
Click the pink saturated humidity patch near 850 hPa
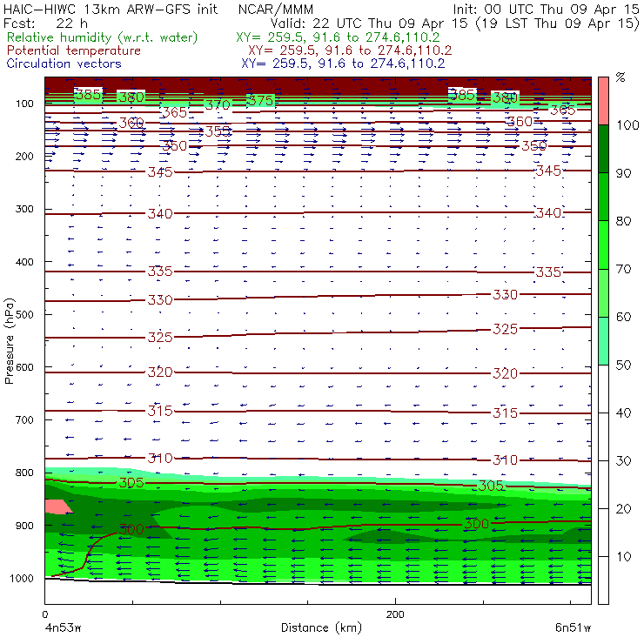pyautogui.click(x=57, y=506)
